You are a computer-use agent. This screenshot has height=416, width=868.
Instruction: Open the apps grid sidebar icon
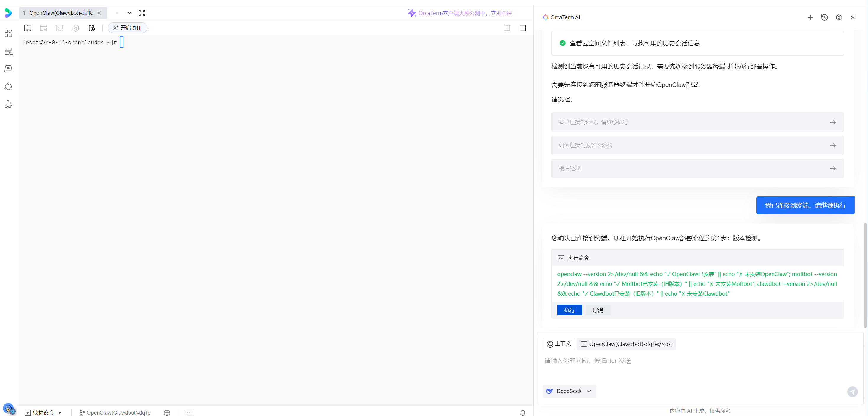(x=9, y=33)
